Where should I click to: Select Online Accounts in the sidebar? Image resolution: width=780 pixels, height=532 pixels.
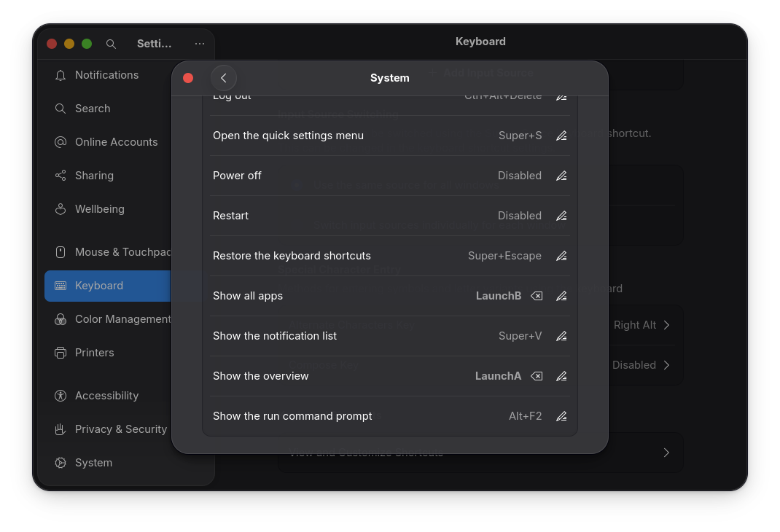tap(60, 142)
